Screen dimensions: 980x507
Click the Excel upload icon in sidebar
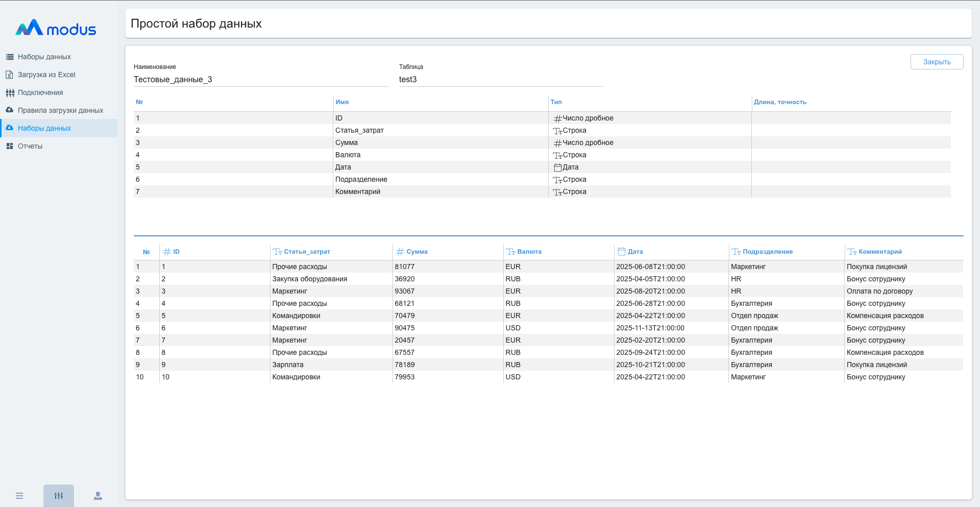9,75
